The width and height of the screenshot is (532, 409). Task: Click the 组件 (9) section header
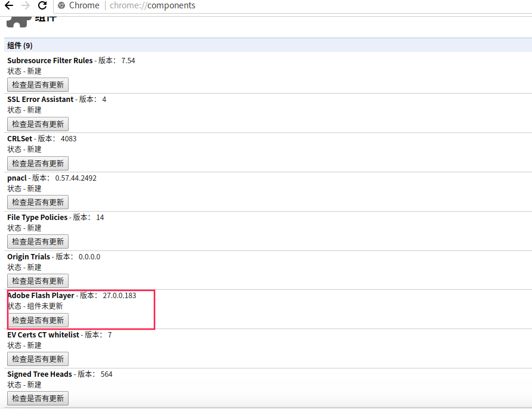coord(268,45)
